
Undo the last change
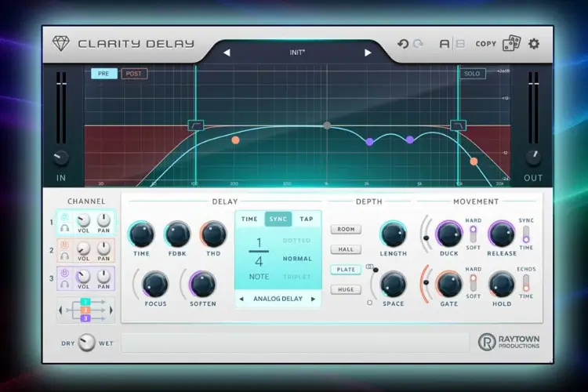point(403,44)
